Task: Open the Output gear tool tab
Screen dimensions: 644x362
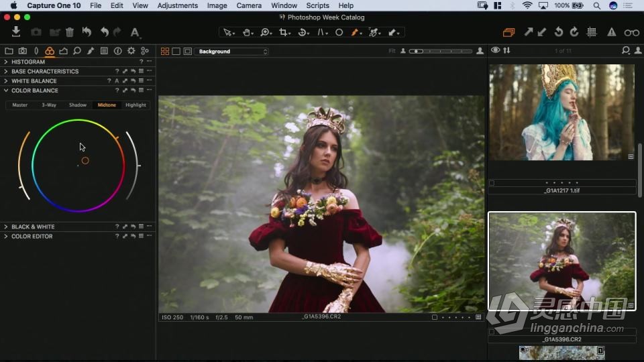Action: 131,51
